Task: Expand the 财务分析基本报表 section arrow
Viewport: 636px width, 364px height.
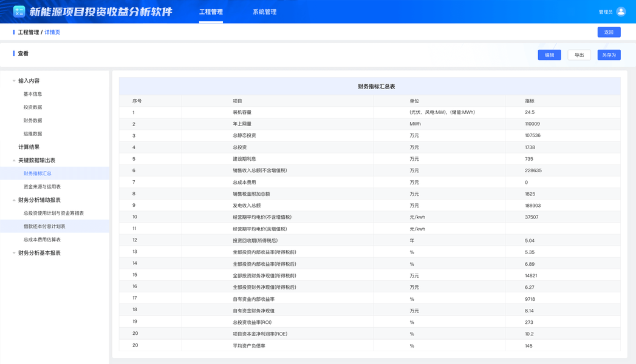Action: 14,253
